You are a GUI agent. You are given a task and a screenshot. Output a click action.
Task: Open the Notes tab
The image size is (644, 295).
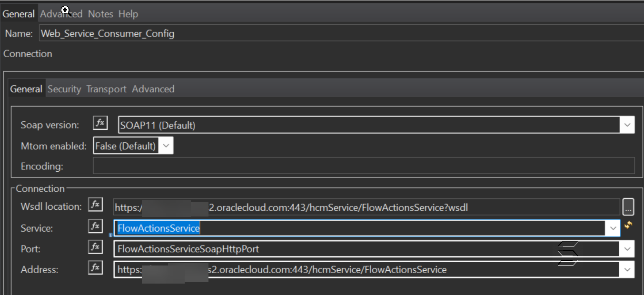pos(100,14)
